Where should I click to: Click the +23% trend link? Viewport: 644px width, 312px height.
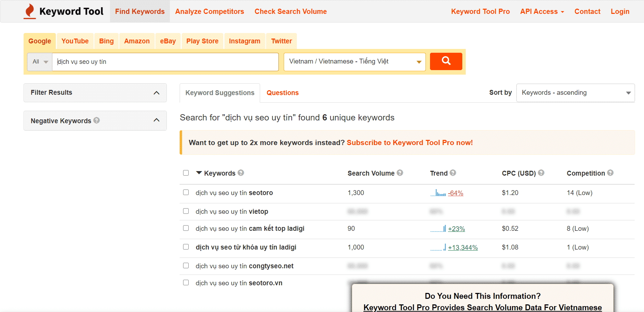456,229
